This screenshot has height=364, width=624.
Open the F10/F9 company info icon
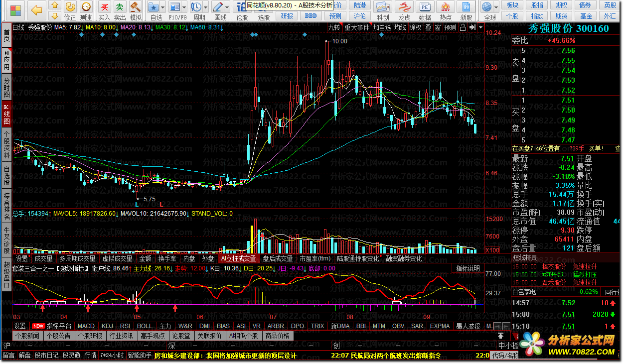(174, 7)
